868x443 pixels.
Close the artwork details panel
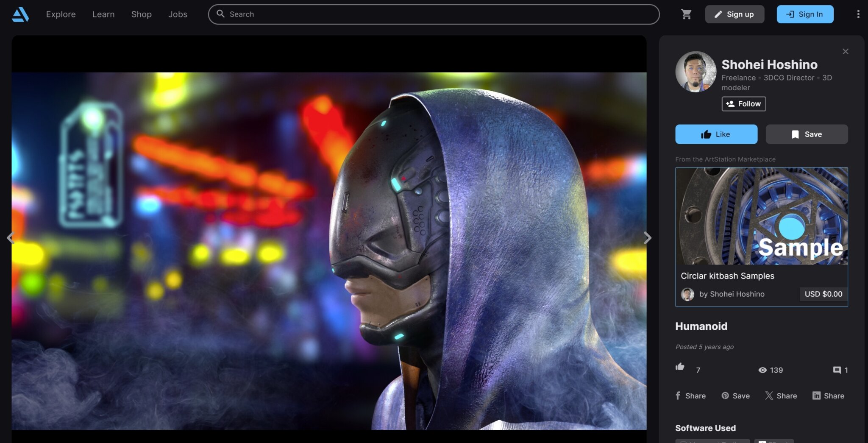coord(845,52)
